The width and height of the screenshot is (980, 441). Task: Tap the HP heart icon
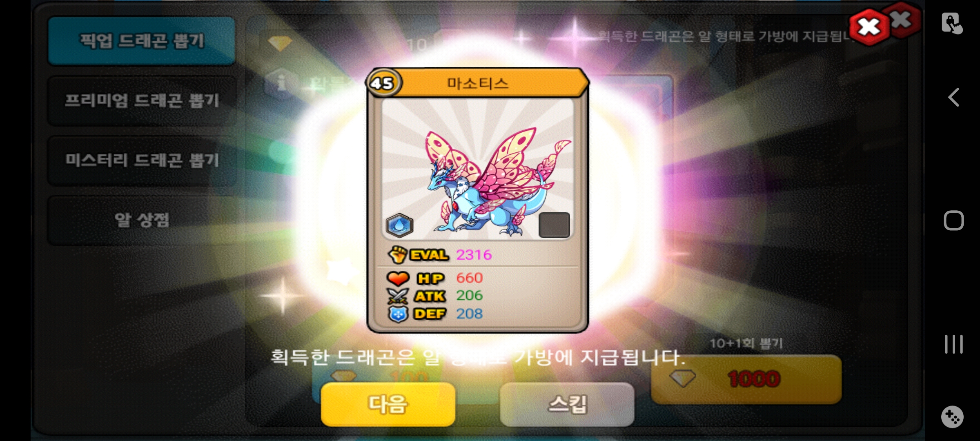click(x=398, y=278)
